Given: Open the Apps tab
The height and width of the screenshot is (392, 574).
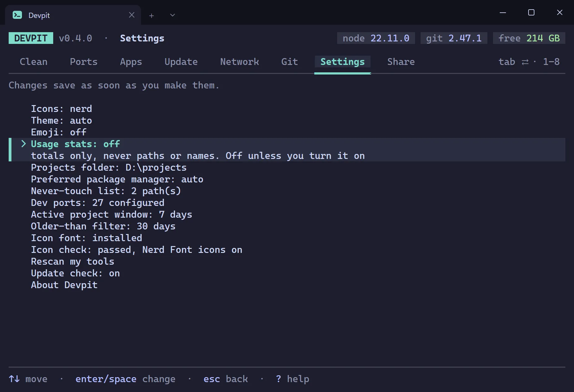Looking at the screenshot, I should click(x=131, y=62).
